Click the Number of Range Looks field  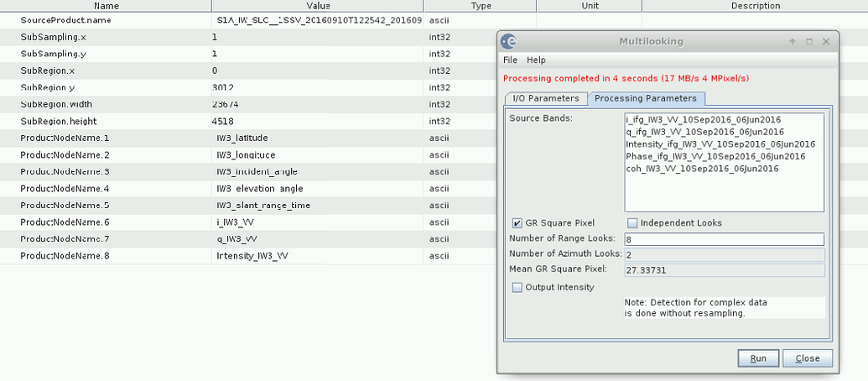coord(725,239)
